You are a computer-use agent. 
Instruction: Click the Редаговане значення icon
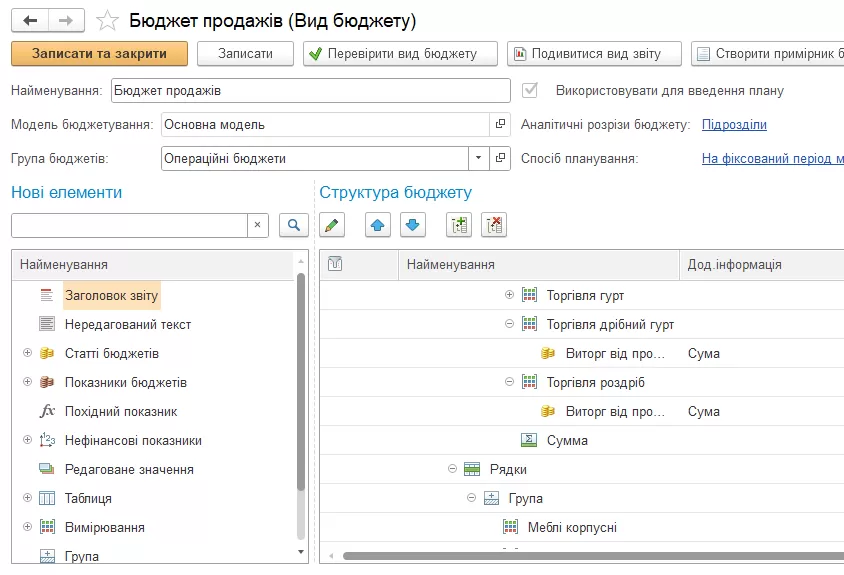click(x=47, y=469)
